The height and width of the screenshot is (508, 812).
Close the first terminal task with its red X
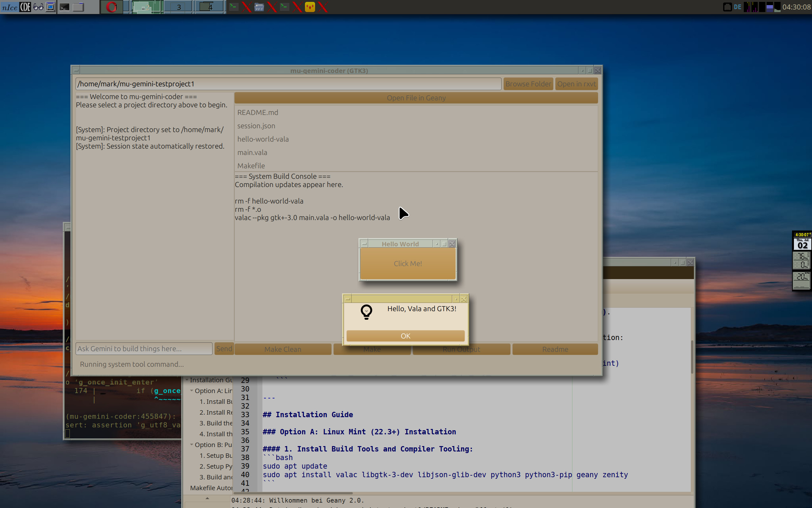point(246,7)
